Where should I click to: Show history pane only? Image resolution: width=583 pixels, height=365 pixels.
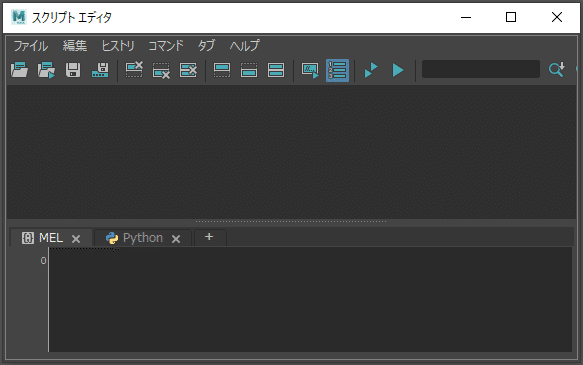click(222, 70)
